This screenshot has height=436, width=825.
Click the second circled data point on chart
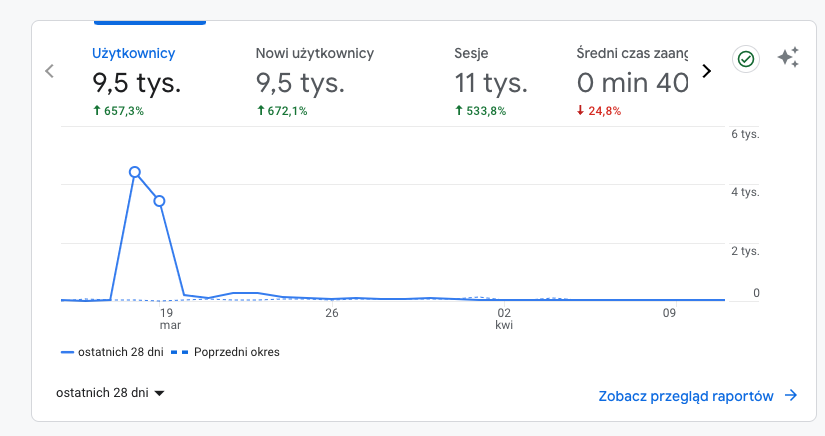tap(159, 201)
